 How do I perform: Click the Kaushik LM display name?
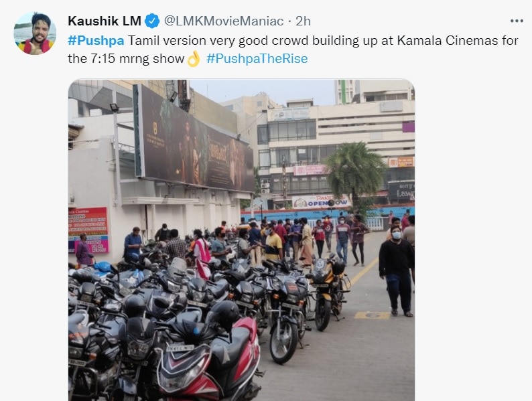coord(105,21)
